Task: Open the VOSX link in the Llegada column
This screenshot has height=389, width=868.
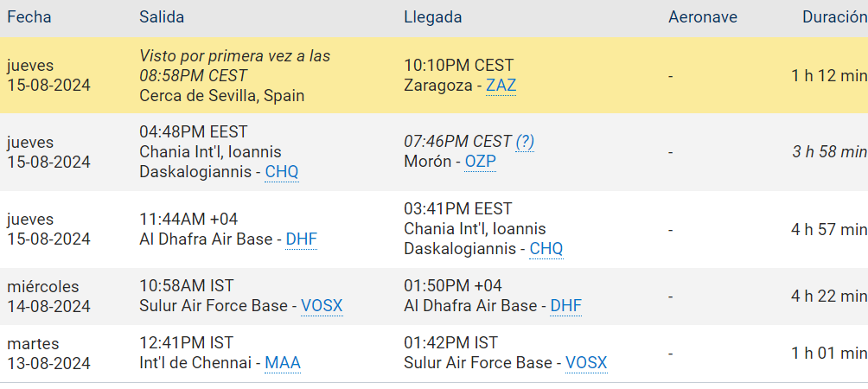Action: 586,363
